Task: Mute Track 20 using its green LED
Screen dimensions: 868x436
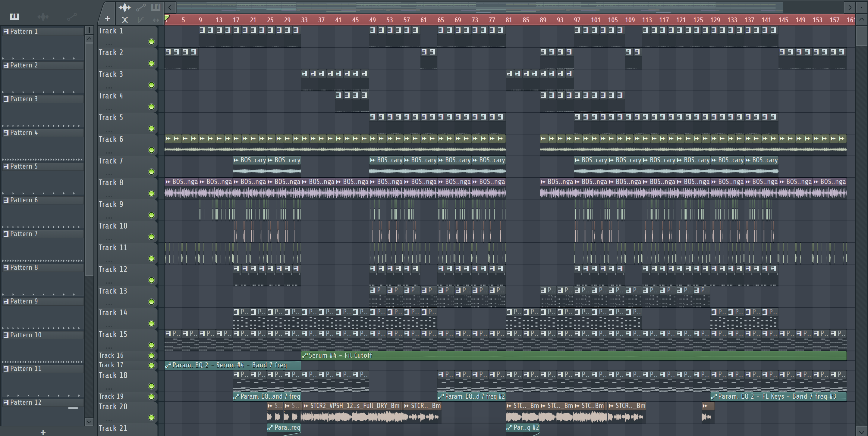Action: pyautogui.click(x=151, y=418)
